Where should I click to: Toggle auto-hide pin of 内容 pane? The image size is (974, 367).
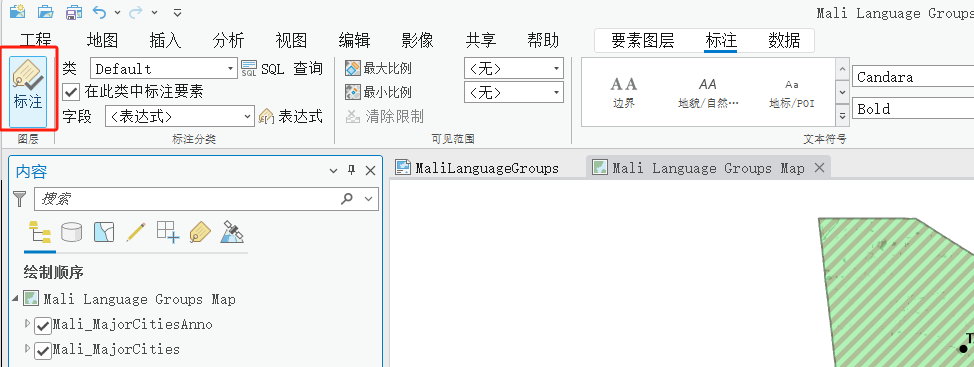click(352, 171)
